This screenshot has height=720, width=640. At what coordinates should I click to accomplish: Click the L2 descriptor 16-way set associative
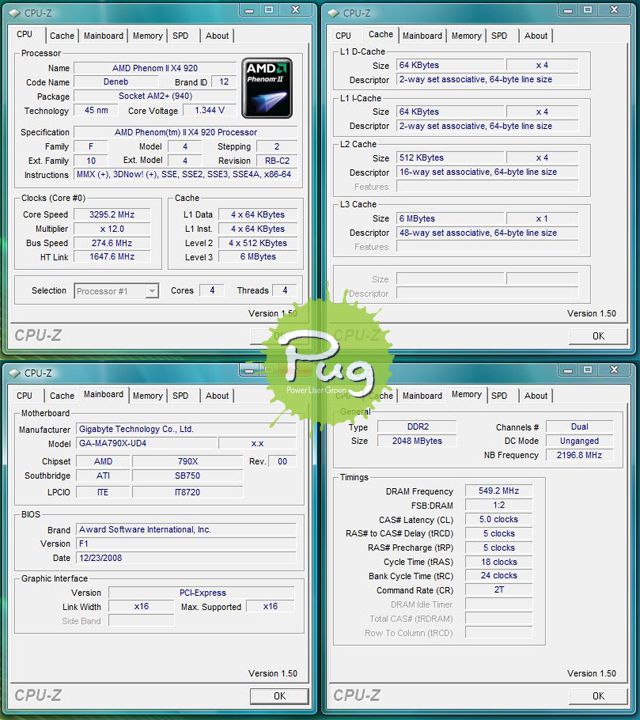coord(487,172)
